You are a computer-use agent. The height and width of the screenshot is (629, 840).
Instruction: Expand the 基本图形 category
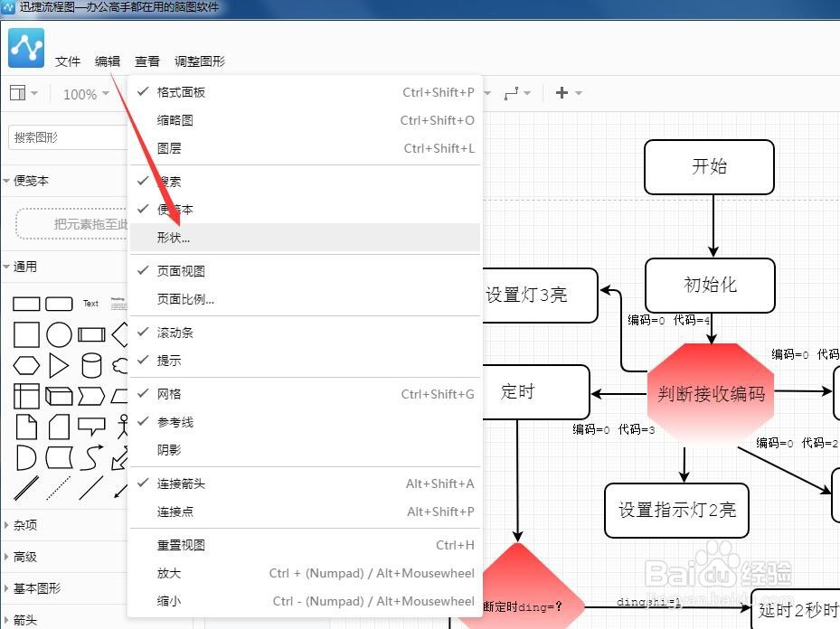36,588
